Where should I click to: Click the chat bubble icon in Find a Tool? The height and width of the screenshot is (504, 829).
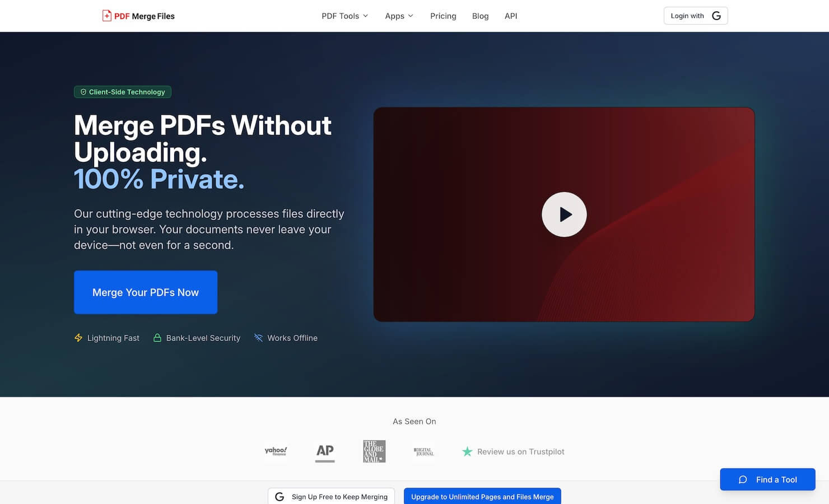click(x=742, y=479)
